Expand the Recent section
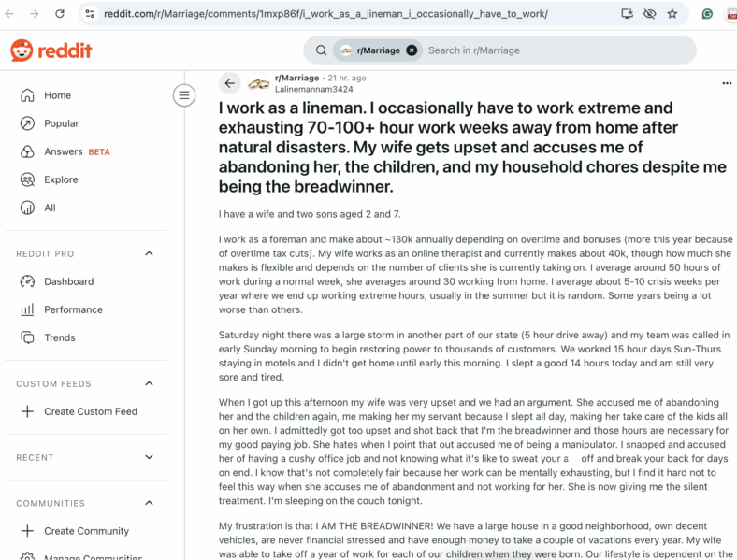 point(149,457)
